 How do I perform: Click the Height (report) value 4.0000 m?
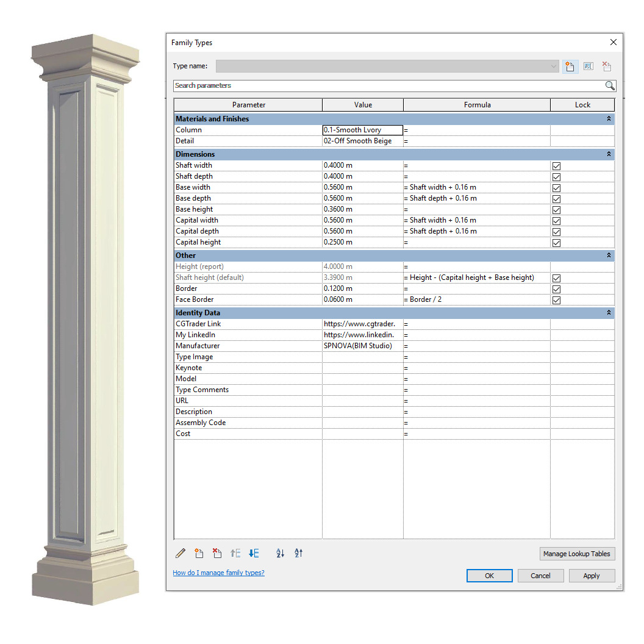(363, 266)
